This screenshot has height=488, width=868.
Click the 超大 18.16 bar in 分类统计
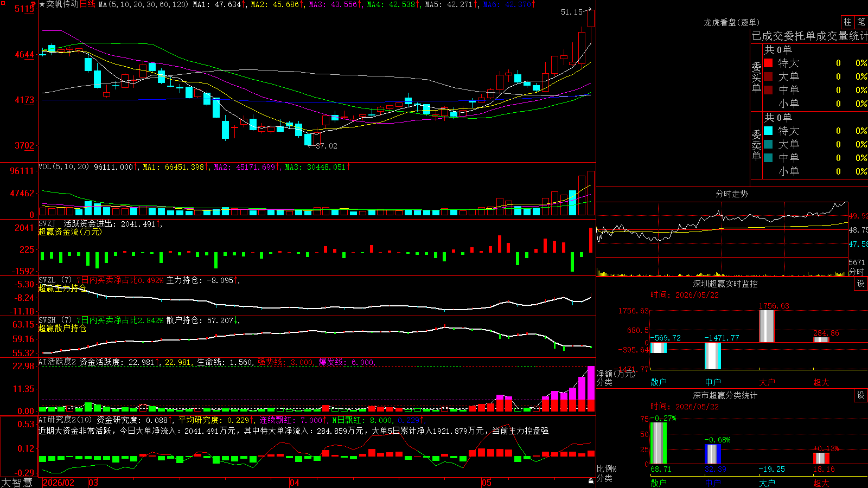[x=821, y=459]
